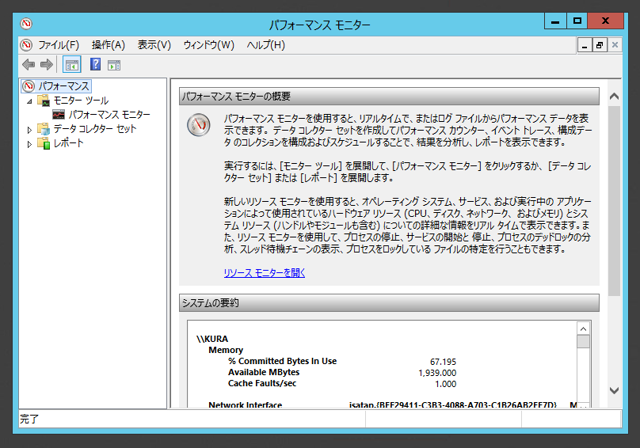Click the モニター ツール folder icon
Image resolution: width=640 pixels, height=448 pixels.
43,100
